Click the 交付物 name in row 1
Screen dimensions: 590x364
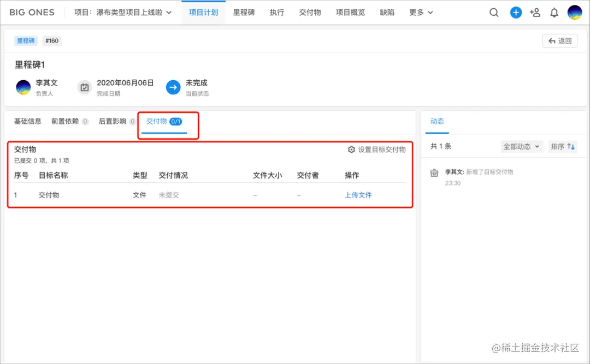tap(49, 195)
